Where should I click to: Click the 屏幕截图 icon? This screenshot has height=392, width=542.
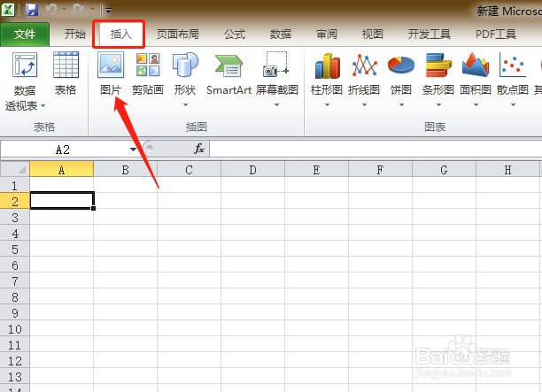click(x=275, y=65)
